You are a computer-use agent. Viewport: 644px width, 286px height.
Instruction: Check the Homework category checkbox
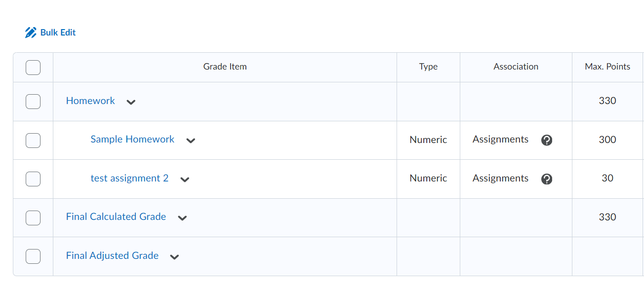click(33, 101)
